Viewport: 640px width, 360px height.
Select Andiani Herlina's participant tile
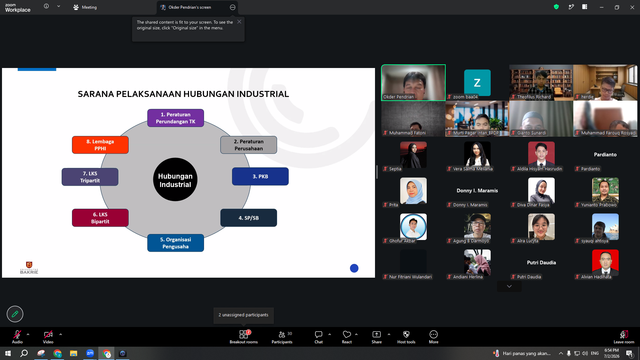point(477,264)
